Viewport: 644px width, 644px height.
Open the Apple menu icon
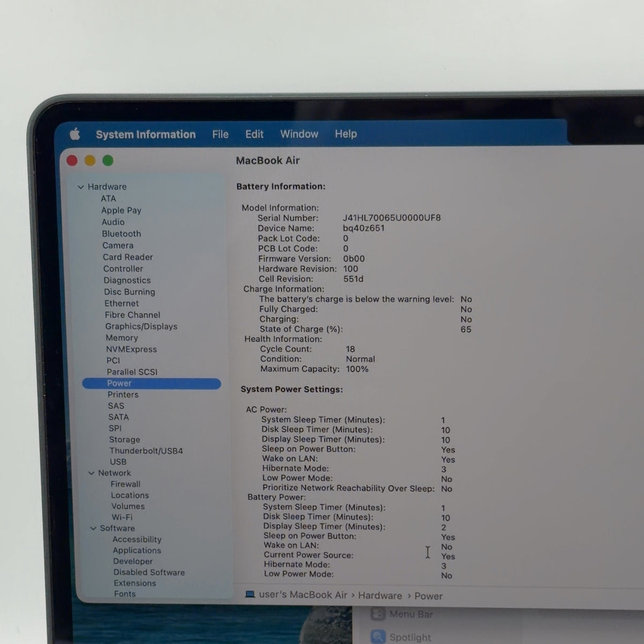coord(75,134)
